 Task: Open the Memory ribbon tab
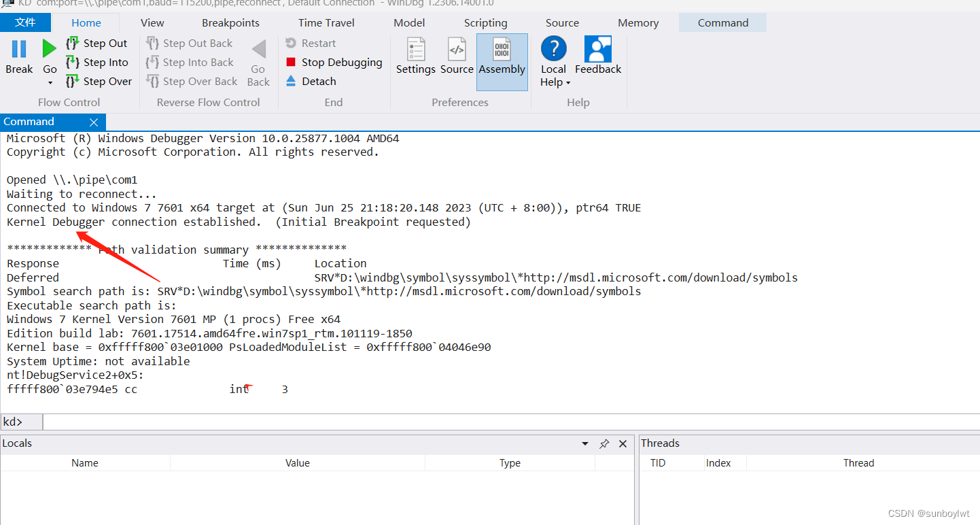coord(637,22)
